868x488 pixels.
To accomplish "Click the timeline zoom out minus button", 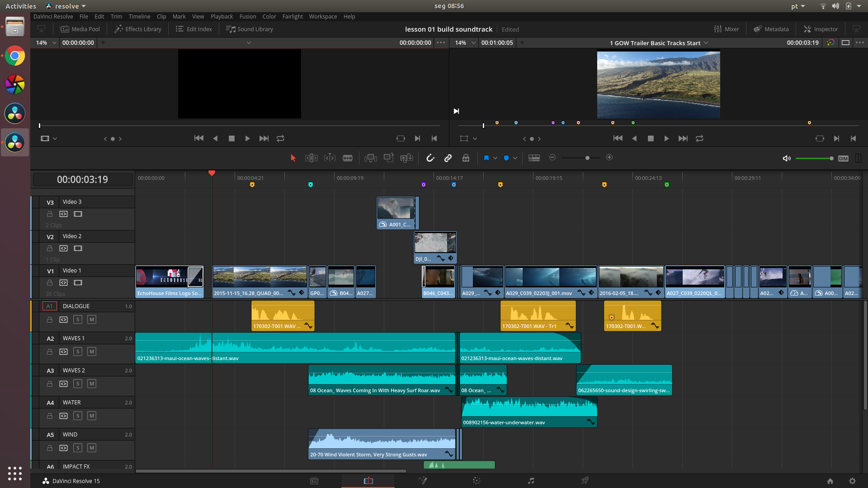I will [552, 157].
